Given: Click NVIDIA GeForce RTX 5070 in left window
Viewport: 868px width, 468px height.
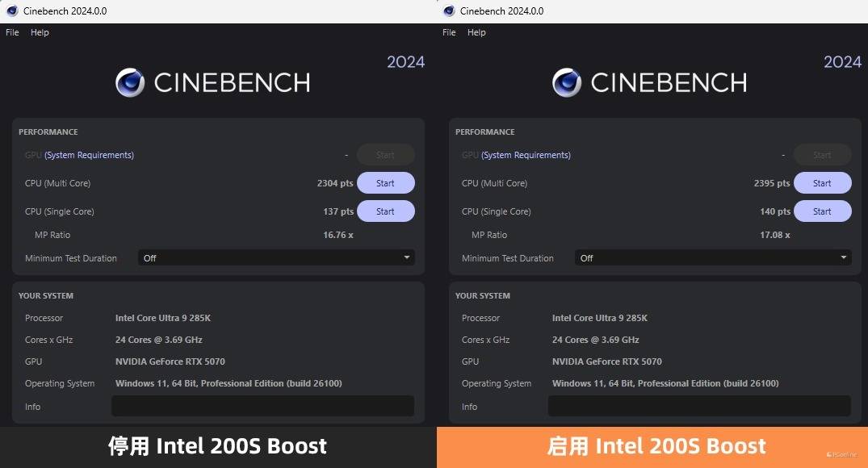Looking at the screenshot, I should [170, 361].
